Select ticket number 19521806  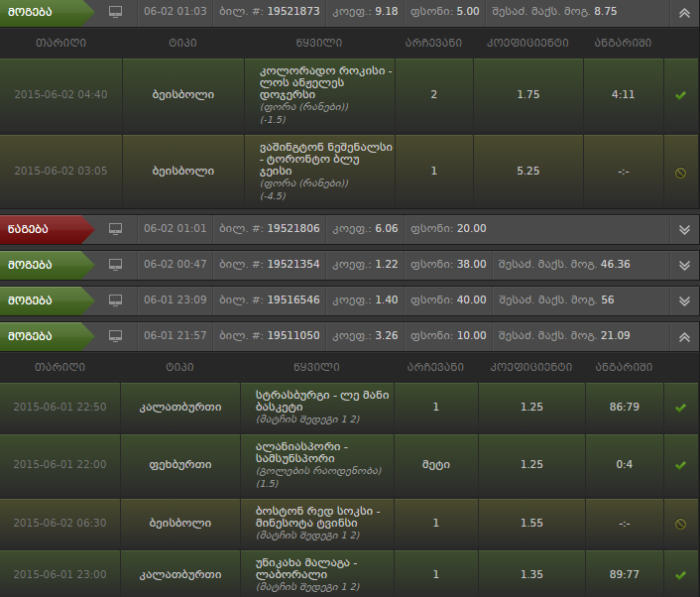(293, 229)
